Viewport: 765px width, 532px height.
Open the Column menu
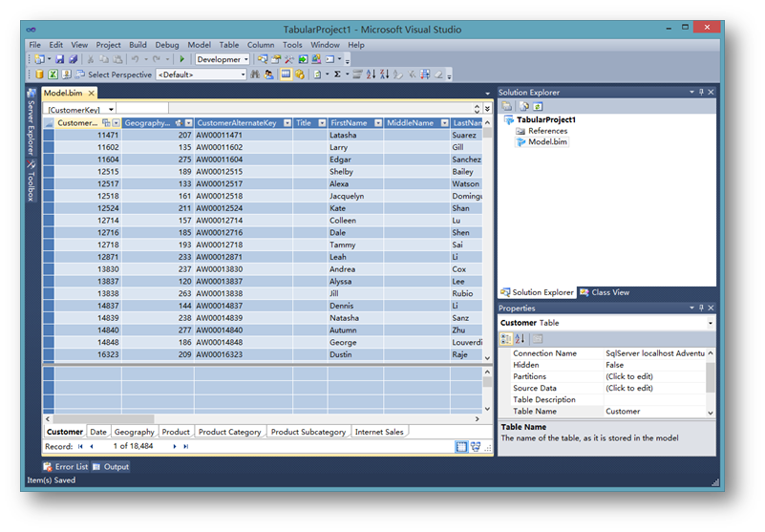pos(261,45)
